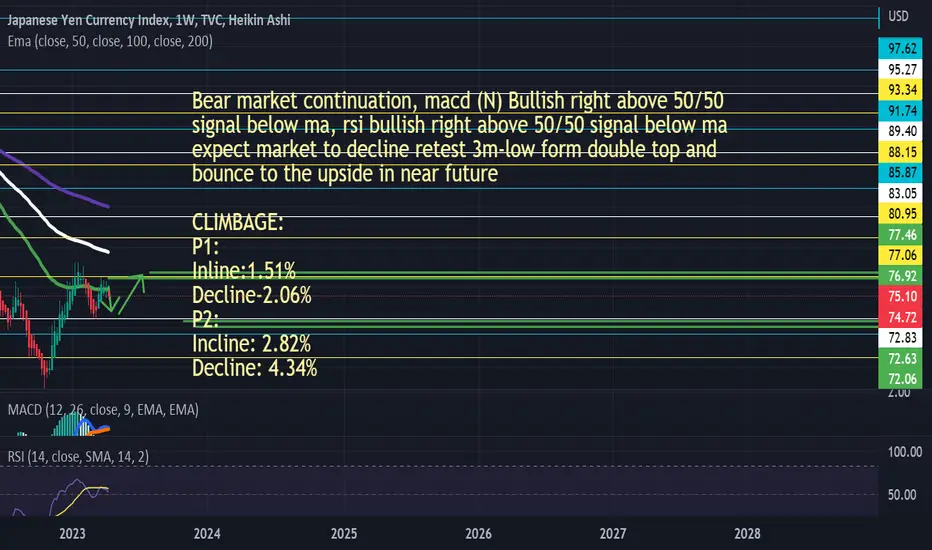Open the MACD indicator legend
This screenshot has height=550, width=932.
point(103,410)
